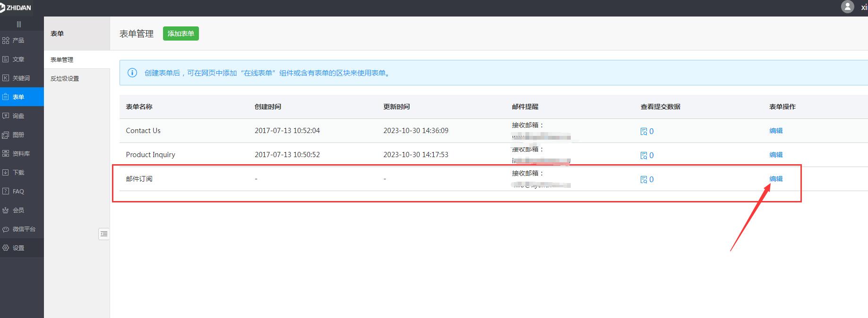Select the 关键词 sidebar icon

pyautogui.click(x=6, y=78)
